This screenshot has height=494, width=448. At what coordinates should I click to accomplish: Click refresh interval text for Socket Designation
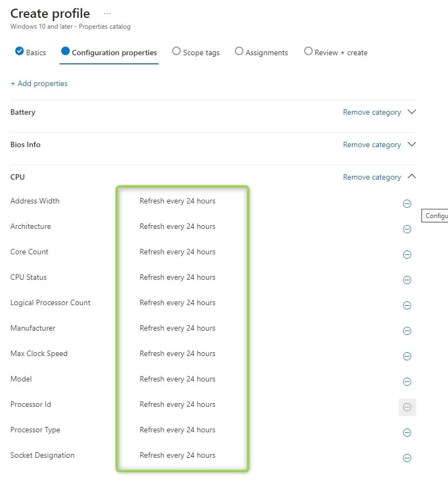[x=177, y=456]
